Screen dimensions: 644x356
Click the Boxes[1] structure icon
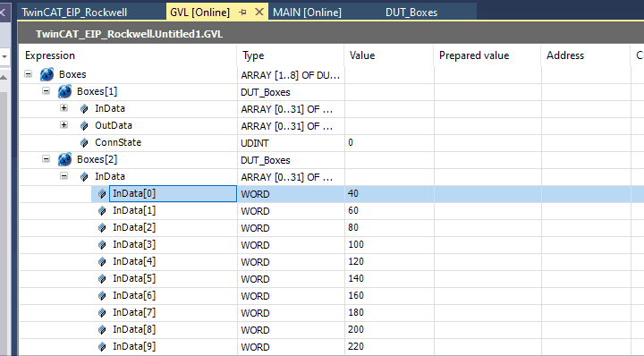coord(64,91)
